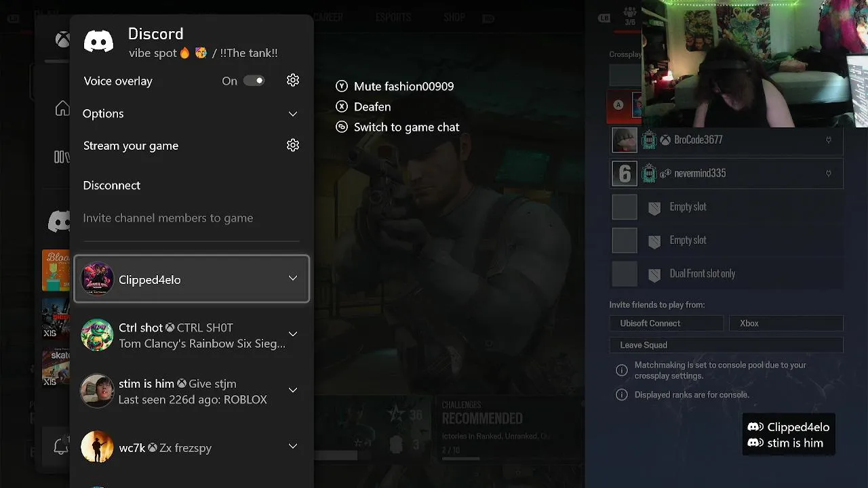Image resolution: width=868 pixels, height=488 pixels.
Task: Select Stream your game option
Action: pos(131,146)
